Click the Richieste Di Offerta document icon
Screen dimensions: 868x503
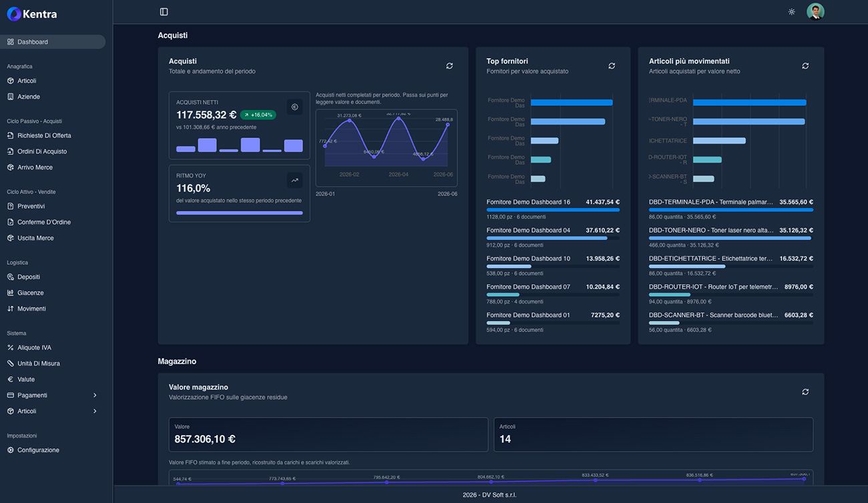tap(11, 135)
